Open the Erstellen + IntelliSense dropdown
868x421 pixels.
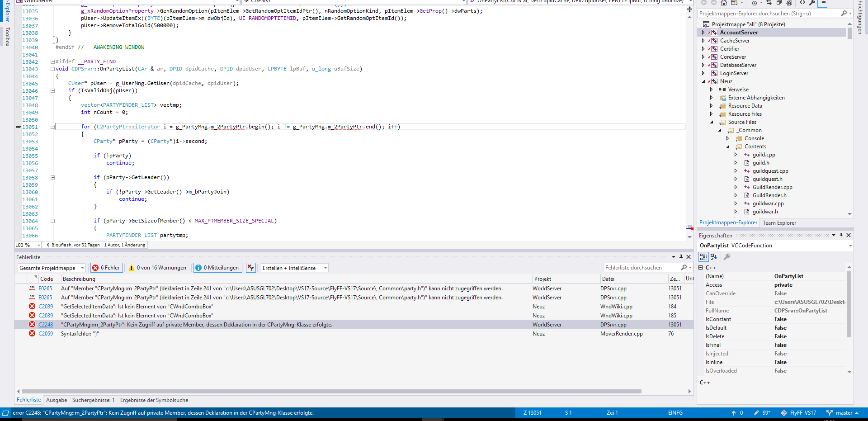(295, 268)
